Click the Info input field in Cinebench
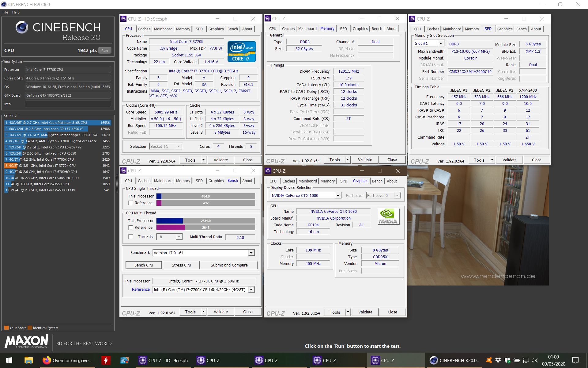 pyautogui.click(x=68, y=104)
